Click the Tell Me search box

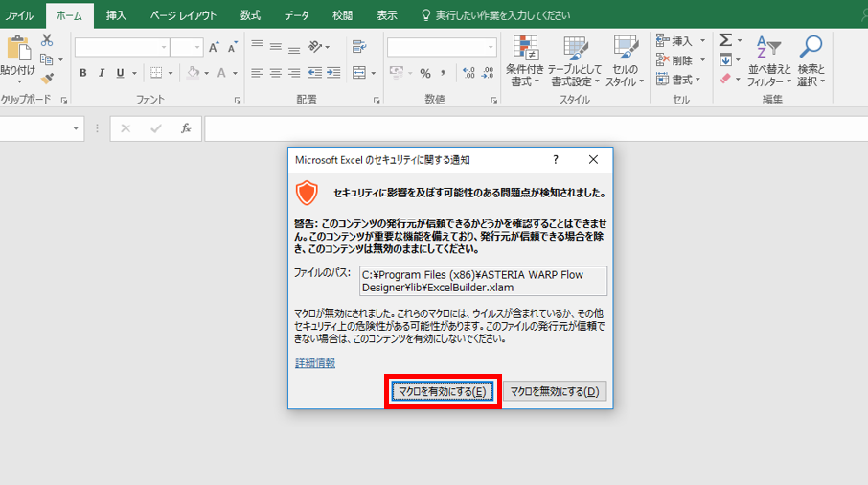[x=496, y=15]
